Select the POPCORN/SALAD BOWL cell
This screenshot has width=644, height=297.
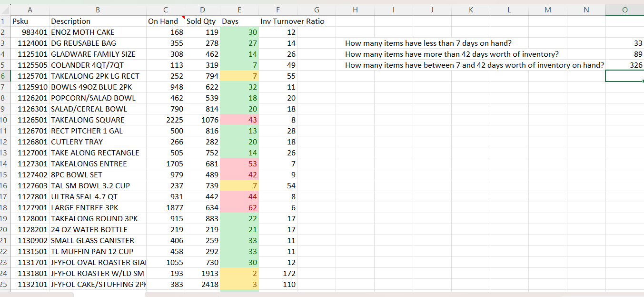pos(98,98)
